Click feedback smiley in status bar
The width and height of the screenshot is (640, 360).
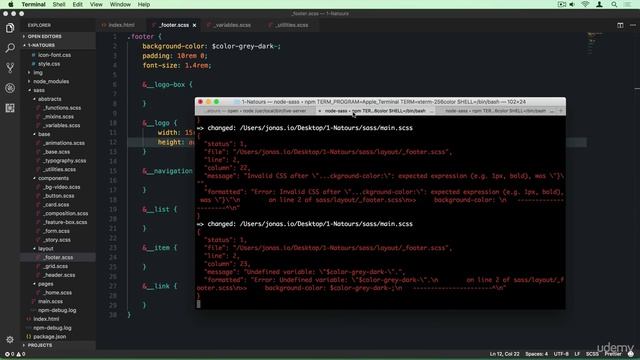pyautogui.click(x=631, y=354)
